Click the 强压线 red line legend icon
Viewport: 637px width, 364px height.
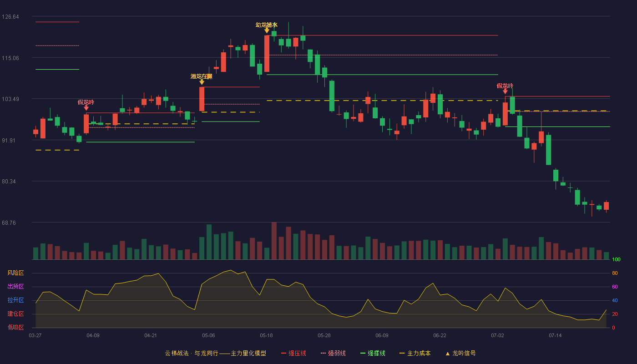click(x=283, y=354)
